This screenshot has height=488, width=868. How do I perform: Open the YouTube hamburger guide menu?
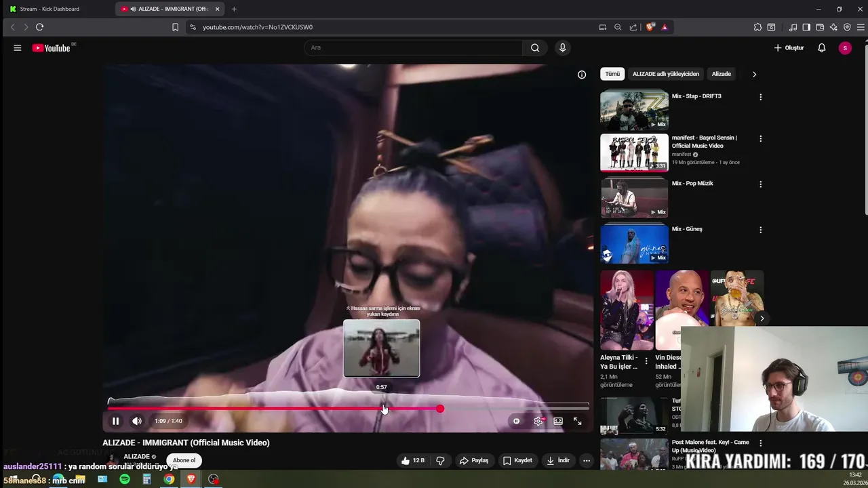[x=18, y=47]
